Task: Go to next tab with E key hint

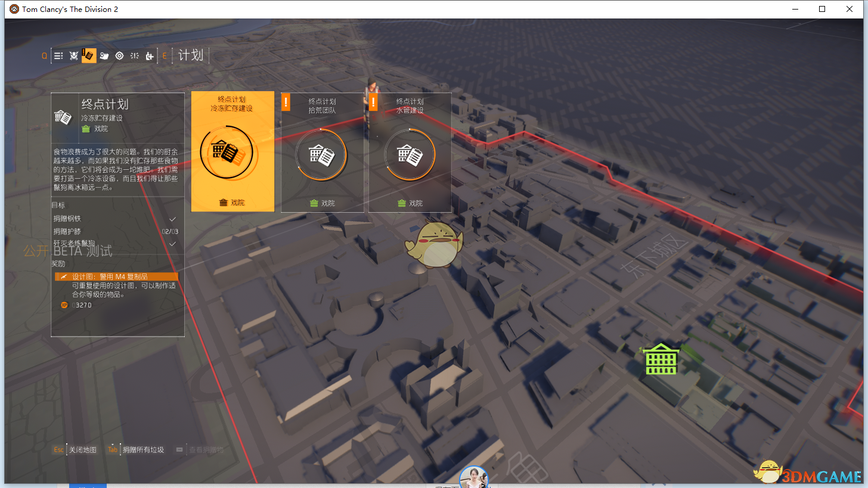Action: point(165,56)
